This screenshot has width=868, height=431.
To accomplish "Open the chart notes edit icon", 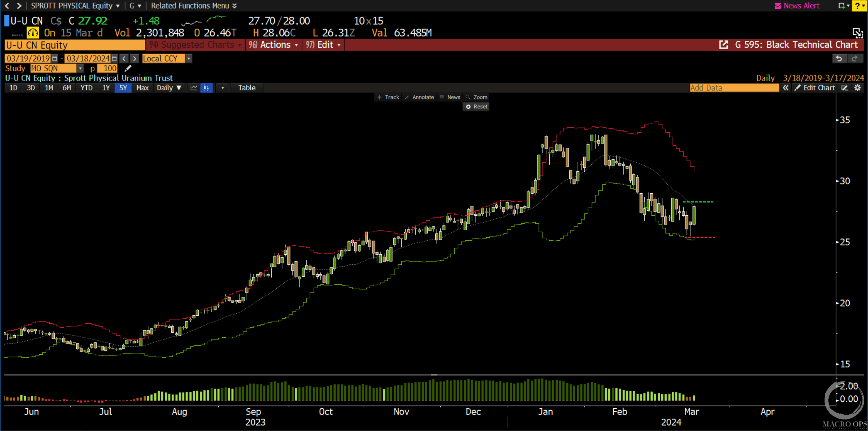I will pos(845,88).
